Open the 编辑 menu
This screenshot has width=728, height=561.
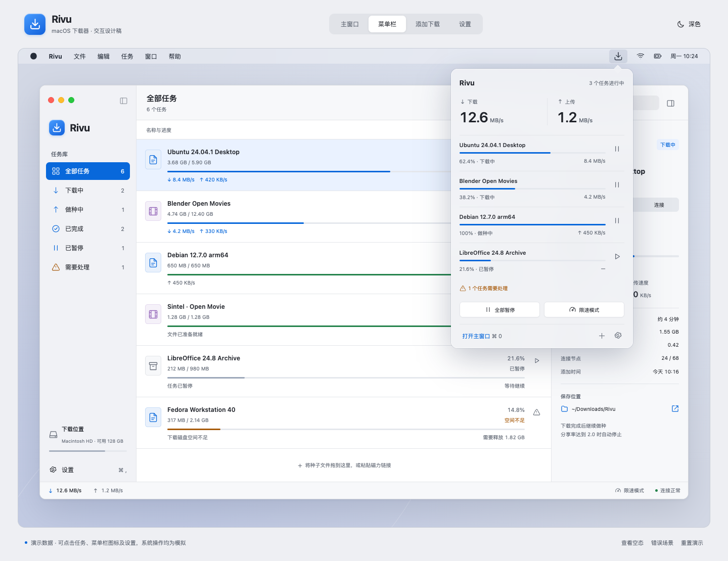coord(104,57)
